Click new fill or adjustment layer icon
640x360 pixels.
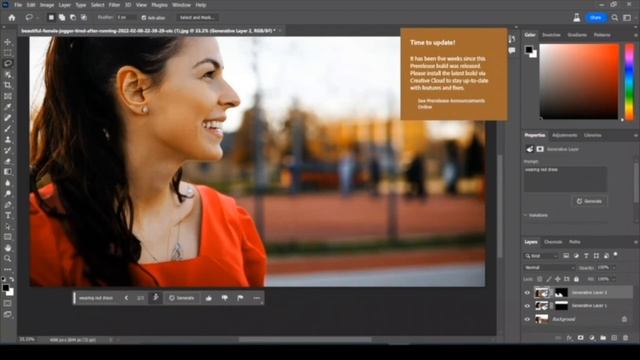click(592, 338)
